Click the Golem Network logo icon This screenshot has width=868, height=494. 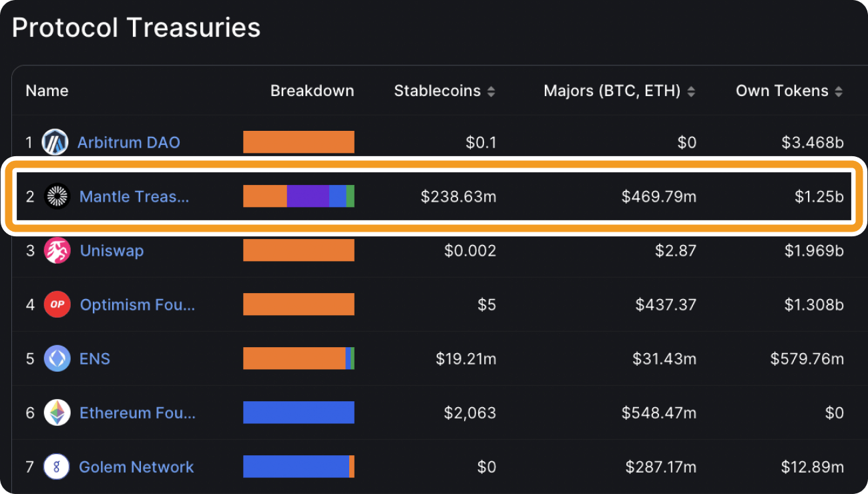click(57, 467)
